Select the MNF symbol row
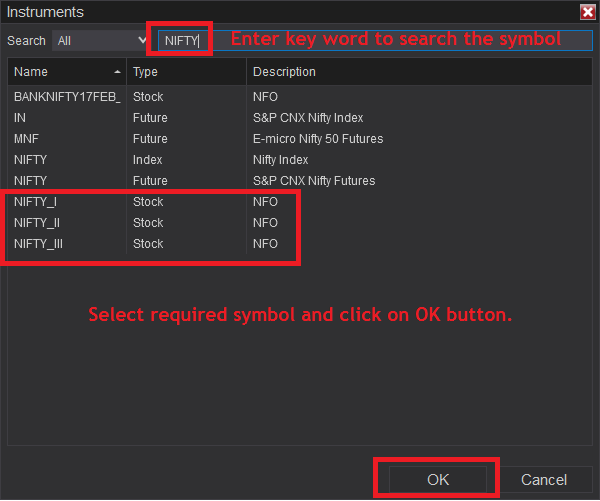The height and width of the screenshot is (501, 600). tap(300, 139)
